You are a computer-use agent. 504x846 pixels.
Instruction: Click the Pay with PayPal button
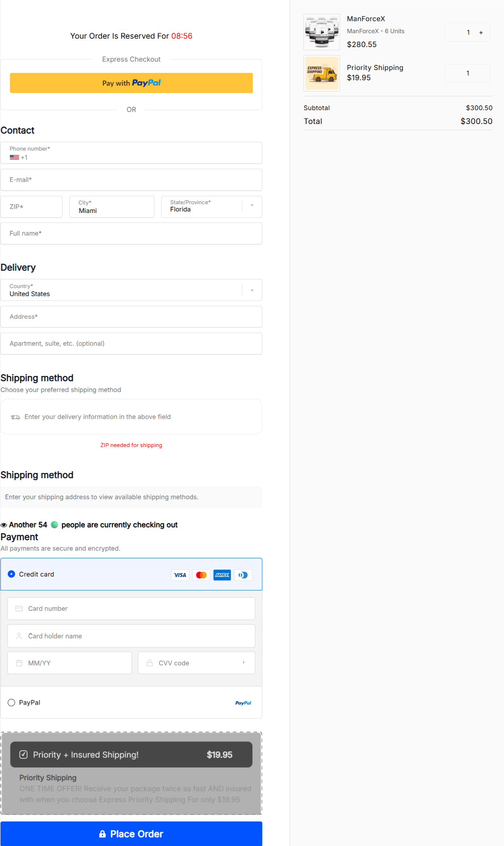[131, 83]
